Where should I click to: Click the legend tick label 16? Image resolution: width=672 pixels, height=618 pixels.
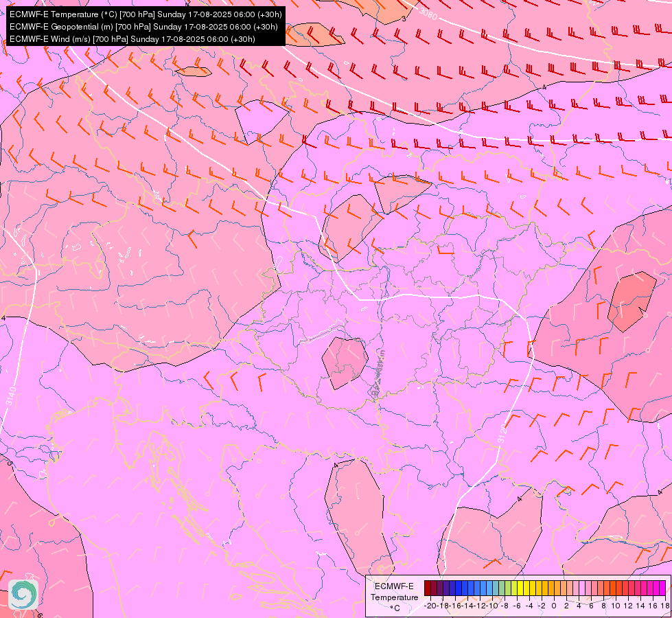click(x=653, y=606)
